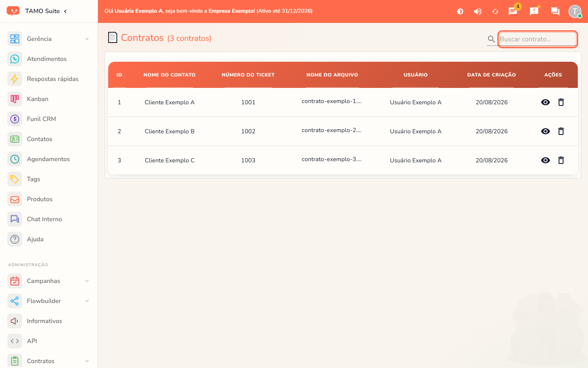
Task: Click the Chat Interno icon
Action: [x=15, y=219]
